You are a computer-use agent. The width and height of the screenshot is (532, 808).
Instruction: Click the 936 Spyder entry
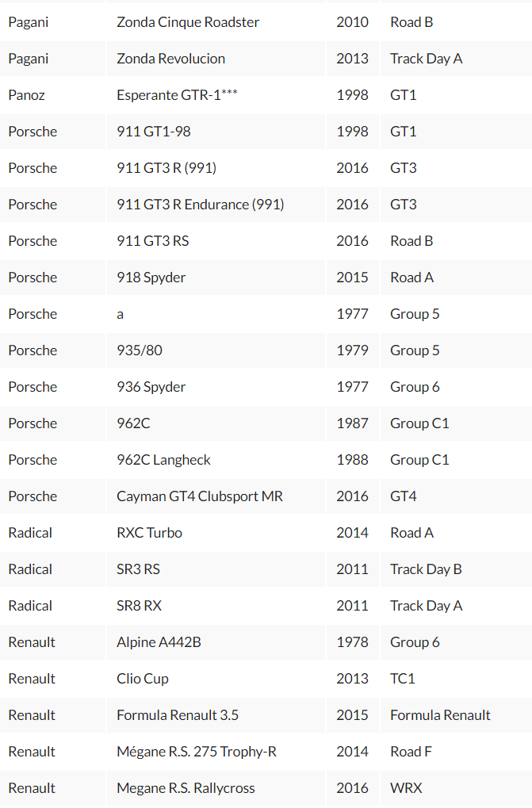[216, 387]
